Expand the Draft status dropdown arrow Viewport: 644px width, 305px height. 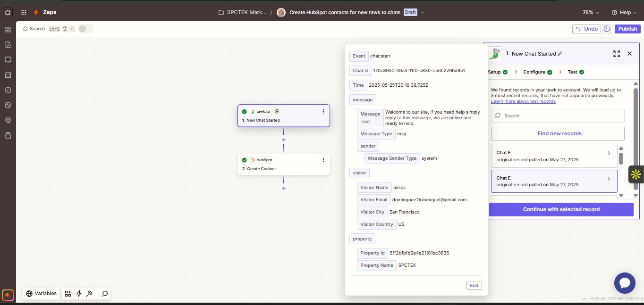(x=423, y=13)
